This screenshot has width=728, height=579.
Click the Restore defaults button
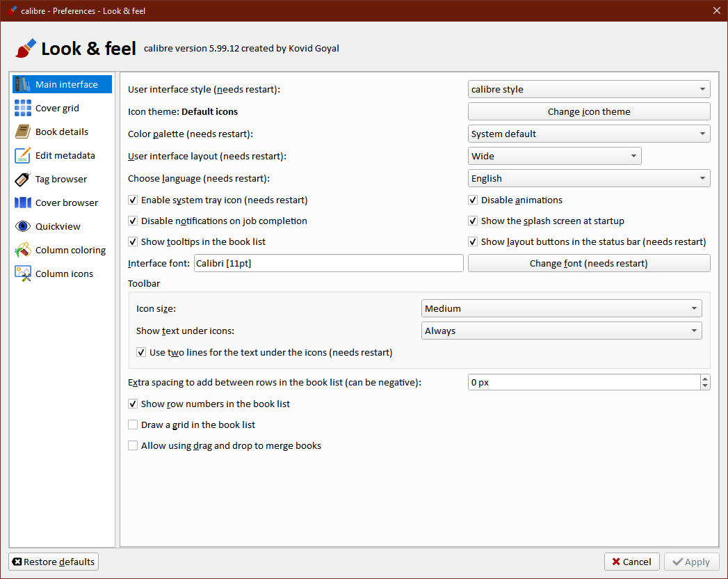coord(54,562)
